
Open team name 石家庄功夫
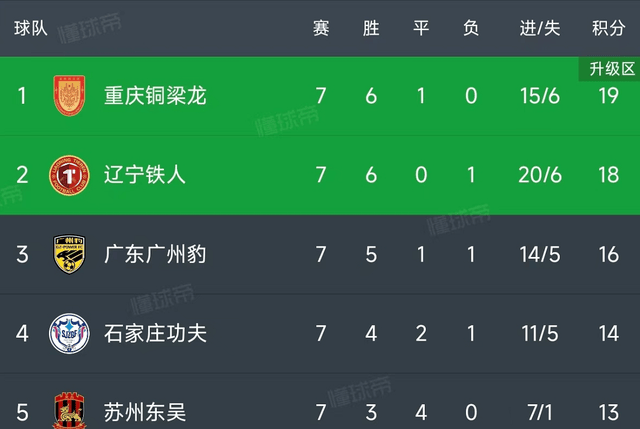[155, 333]
